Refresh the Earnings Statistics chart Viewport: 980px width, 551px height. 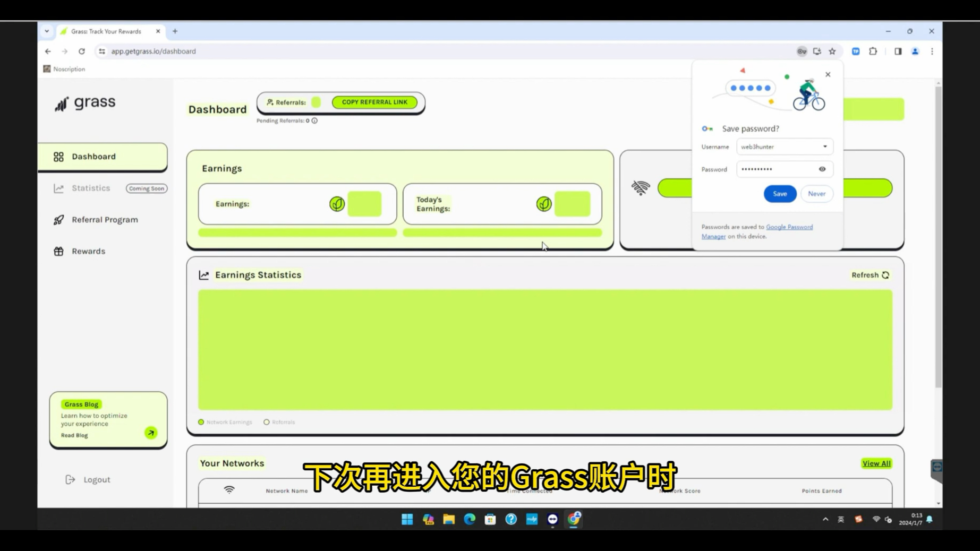click(x=870, y=275)
